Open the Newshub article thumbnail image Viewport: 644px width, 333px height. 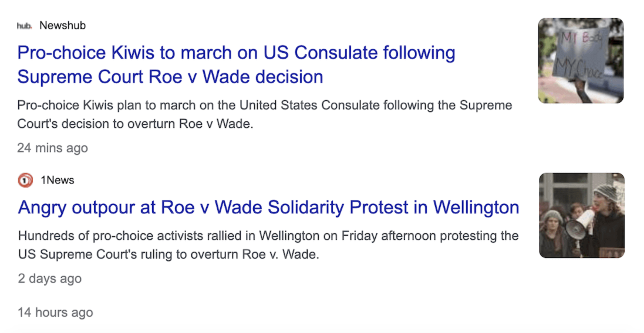[x=581, y=61]
